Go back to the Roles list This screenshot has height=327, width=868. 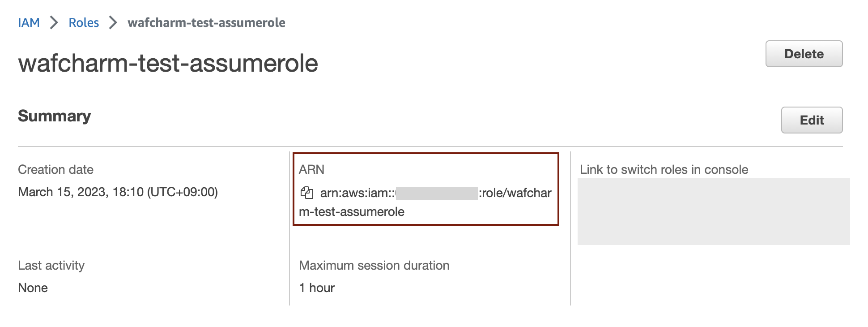click(84, 22)
